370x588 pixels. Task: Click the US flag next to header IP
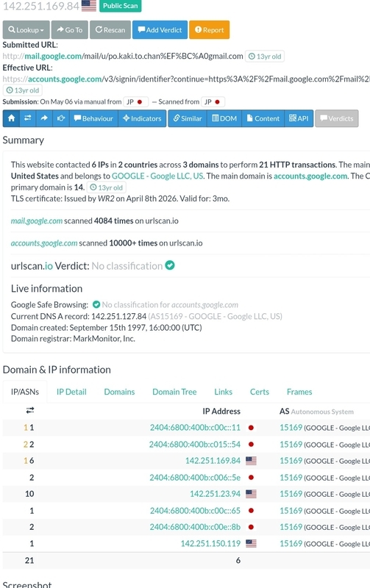coord(89,6)
